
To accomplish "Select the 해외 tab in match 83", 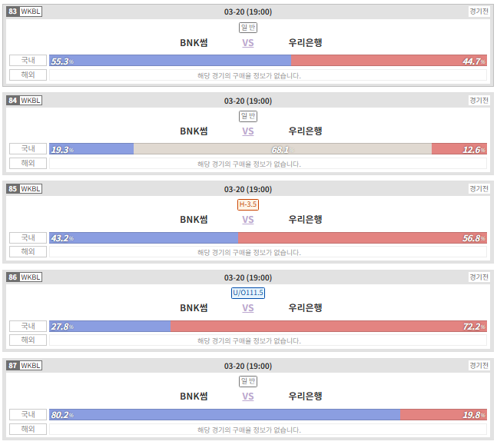I will pyautogui.click(x=28, y=75).
